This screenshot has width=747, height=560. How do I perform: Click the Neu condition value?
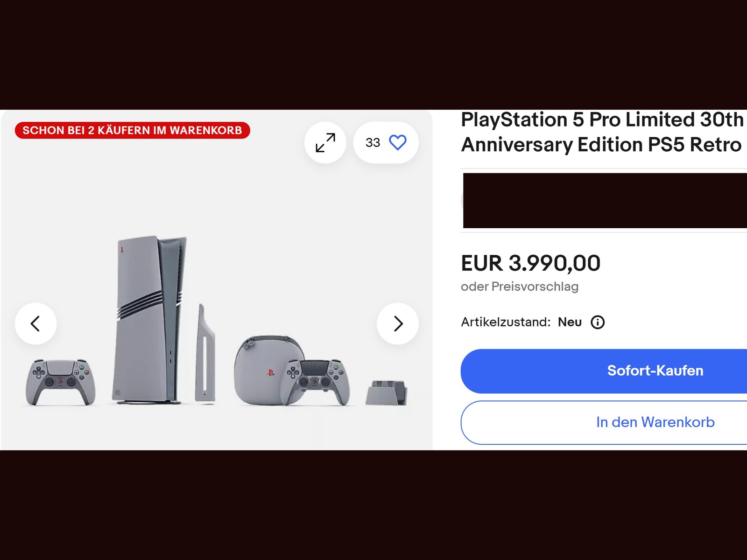pyautogui.click(x=570, y=322)
